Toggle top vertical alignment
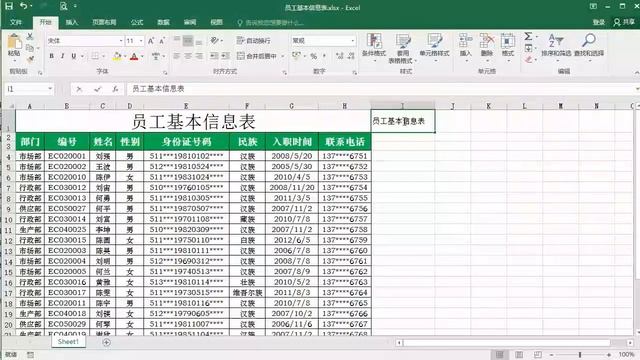The height and width of the screenshot is (360, 640). [x=177, y=40]
